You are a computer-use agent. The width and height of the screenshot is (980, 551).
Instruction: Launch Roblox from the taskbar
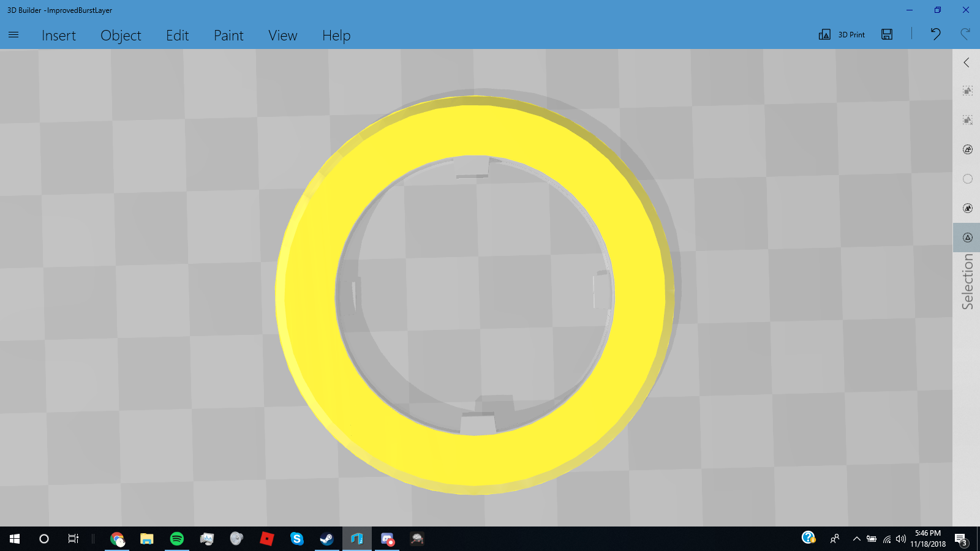[266, 539]
